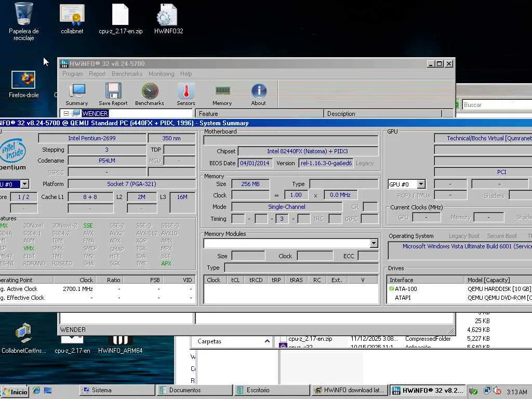532x399 pixels.
Task: Open the About info icon
Action: (x=258, y=94)
